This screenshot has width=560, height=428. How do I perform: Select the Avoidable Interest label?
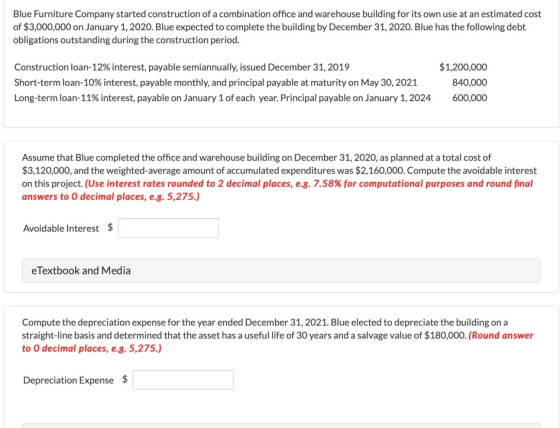tap(61, 228)
